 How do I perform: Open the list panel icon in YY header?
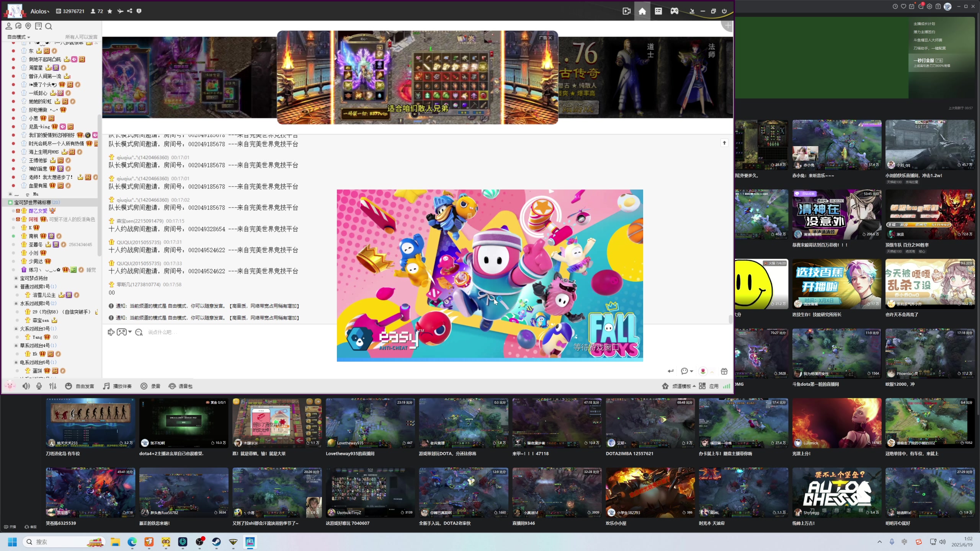pos(658,11)
